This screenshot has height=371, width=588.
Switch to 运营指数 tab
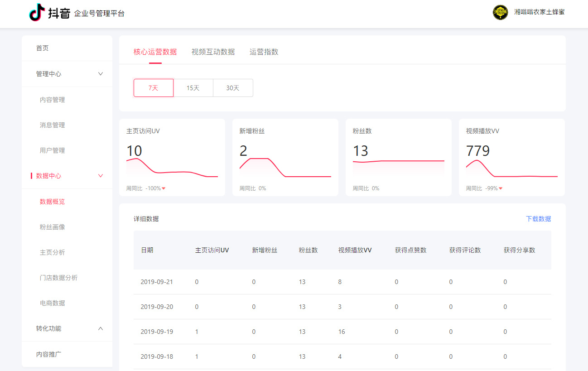pyautogui.click(x=264, y=52)
